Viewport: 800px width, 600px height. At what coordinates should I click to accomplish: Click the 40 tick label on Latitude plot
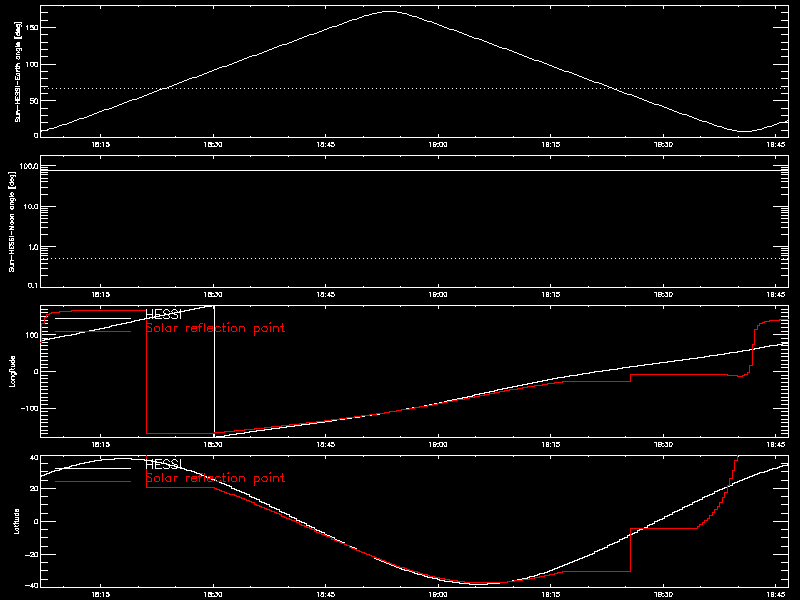pos(34,458)
